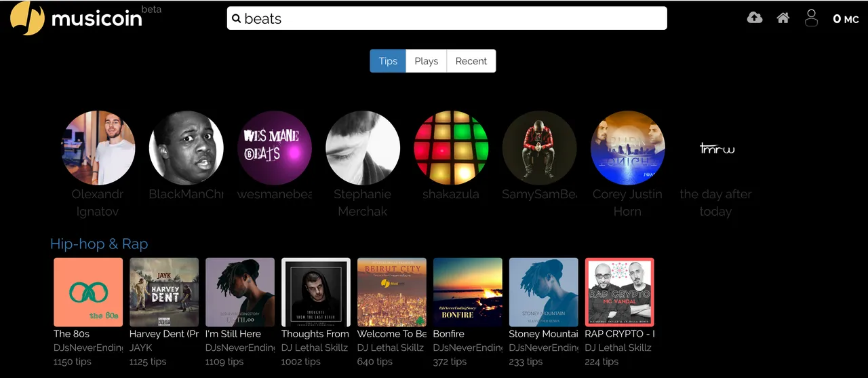Image resolution: width=868 pixels, height=378 pixels.
Task: Click '640 tips' text
Action: coord(375,362)
